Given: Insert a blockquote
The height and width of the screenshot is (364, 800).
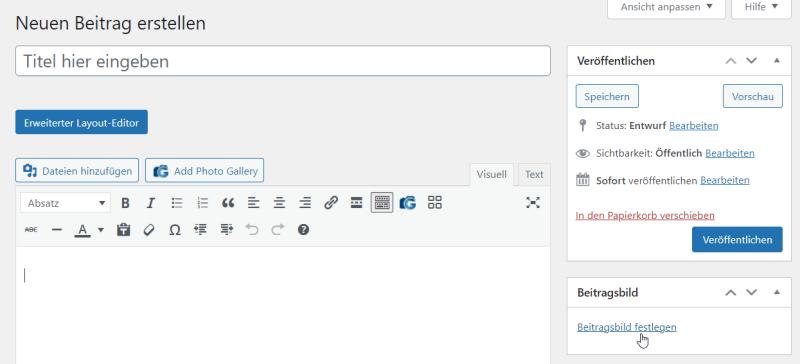Looking at the screenshot, I should pyautogui.click(x=228, y=203).
